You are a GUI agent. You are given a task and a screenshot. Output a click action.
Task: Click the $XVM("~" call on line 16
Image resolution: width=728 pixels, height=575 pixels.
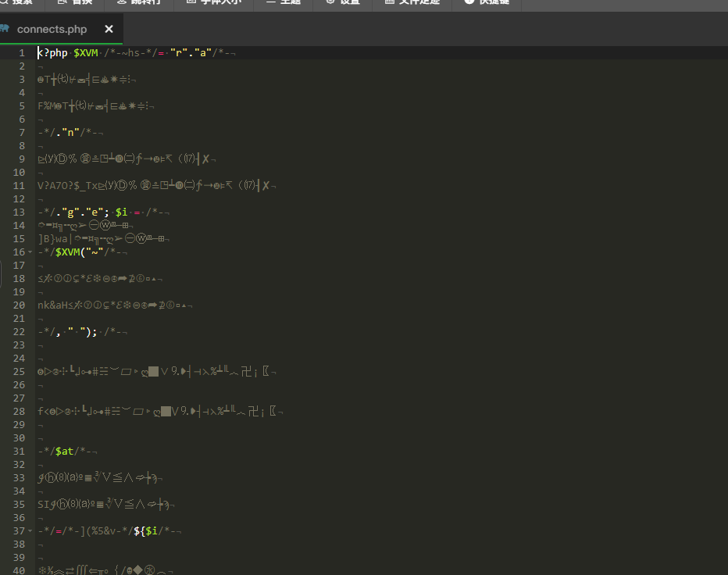point(80,252)
